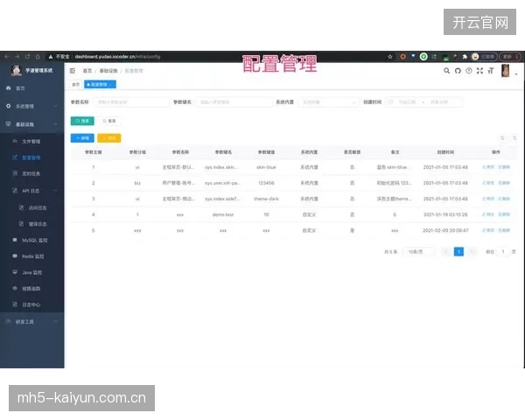Open Java 监控 in the sidebar
This screenshot has height=420, width=525.
coord(31,272)
